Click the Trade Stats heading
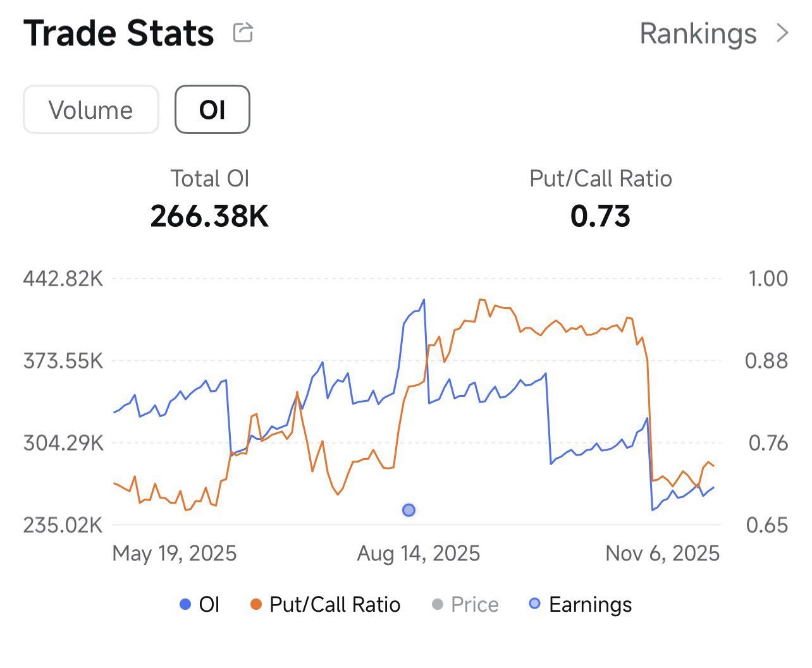 click(119, 33)
